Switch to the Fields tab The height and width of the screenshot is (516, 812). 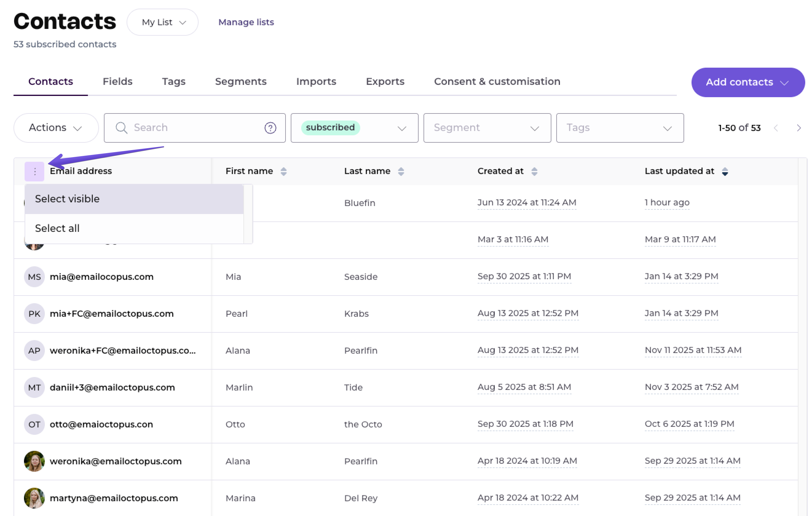click(x=117, y=81)
